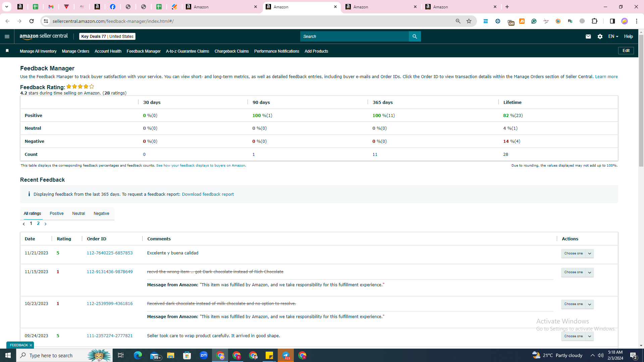Open the Seller Central hamburger menu

point(7,37)
